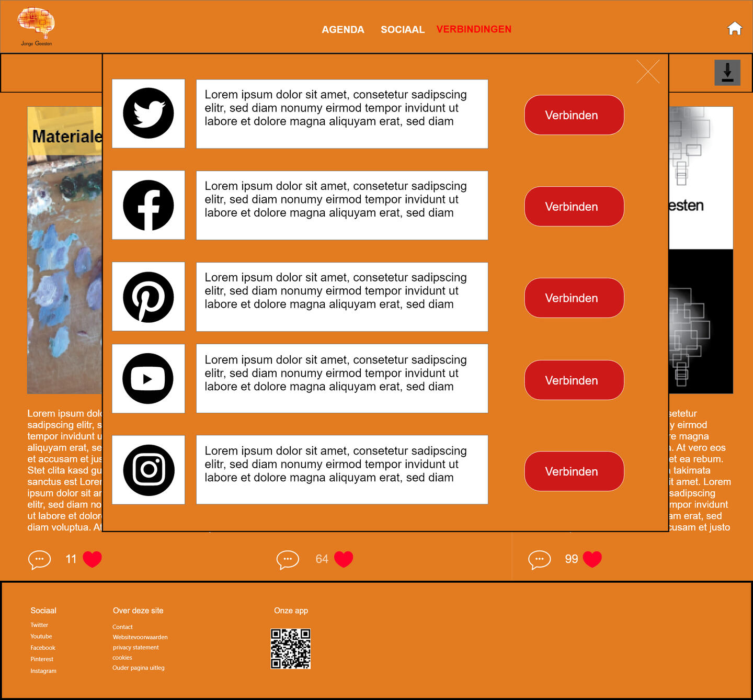753x700 pixels.
Task: Like the post with 99 hearts
Action: coord(592,559)
